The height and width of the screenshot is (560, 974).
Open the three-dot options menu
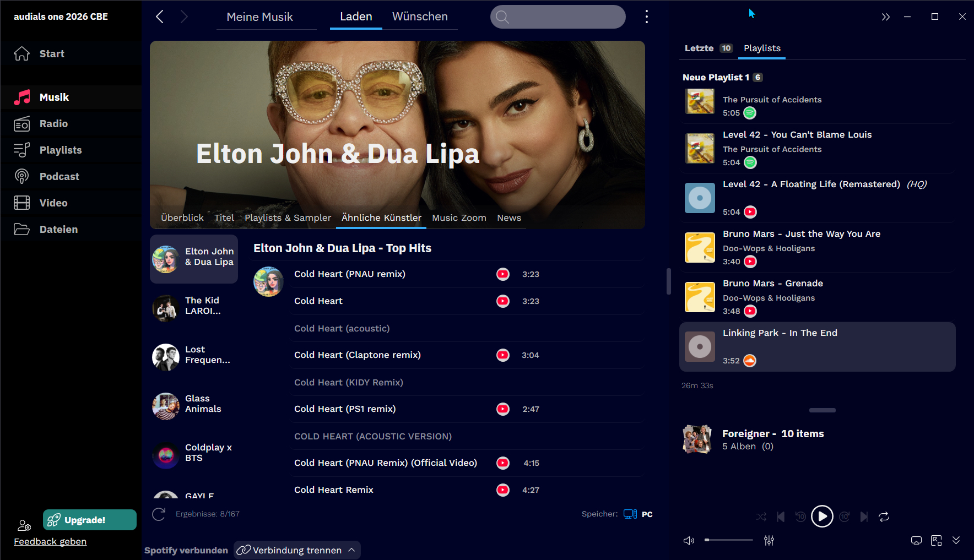tap(646, 17)
